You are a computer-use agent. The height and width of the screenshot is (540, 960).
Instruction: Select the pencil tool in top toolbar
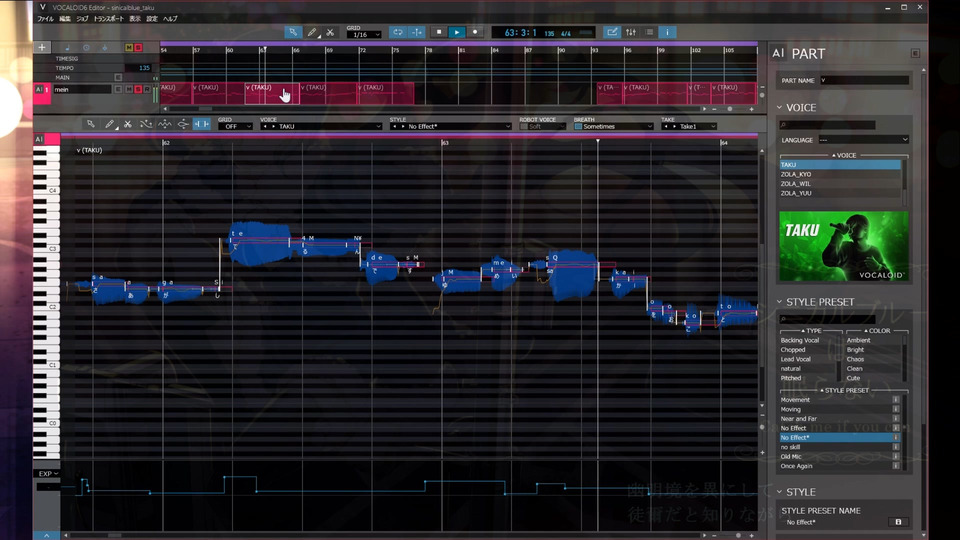point(312,32)
